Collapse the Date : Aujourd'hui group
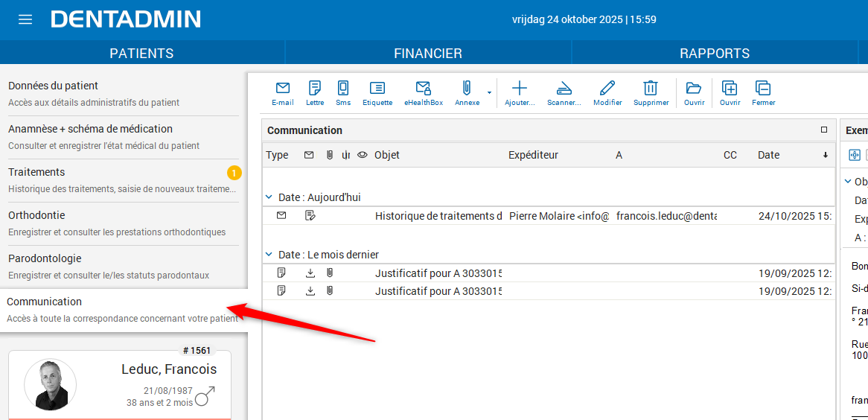The height and width of the screenshot is (420, 868). (x=269, y=197)
